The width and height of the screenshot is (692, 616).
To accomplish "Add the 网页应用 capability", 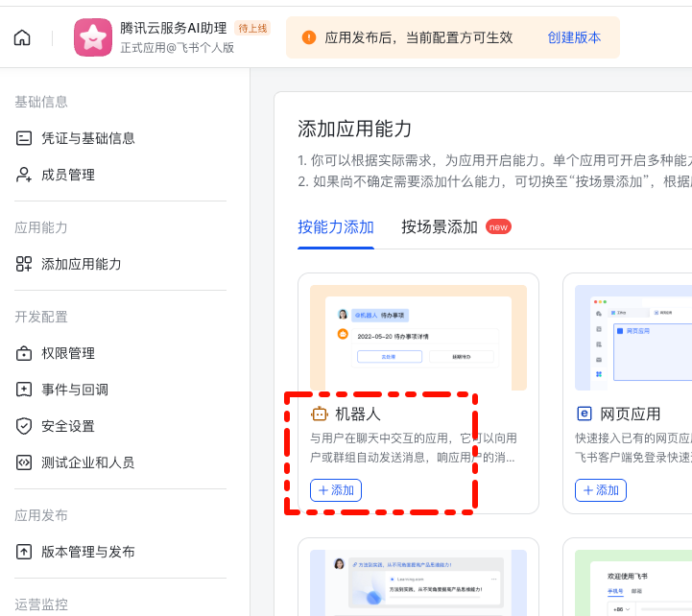I will pos(601,490).
